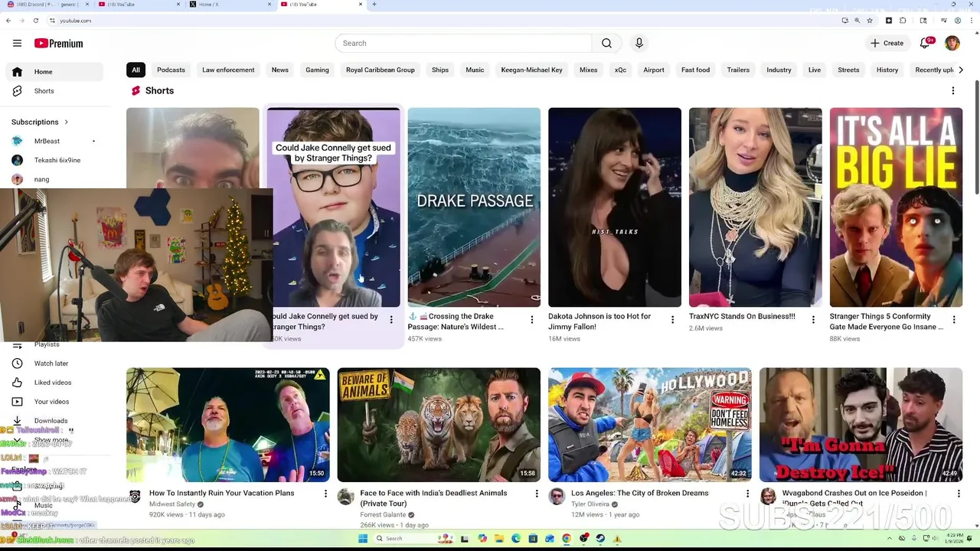The image size is (980, 551).
Task: Open menu for Los Angeles video
Action: click(747, 494)
